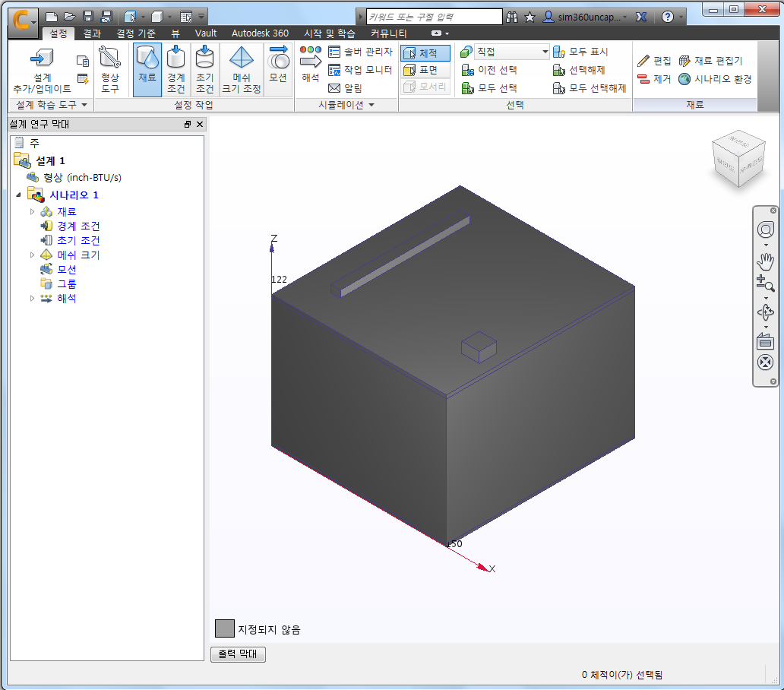Close the 설계 연구 막대 panel
The image size is (784, 690).
pyautogui.click(x=200, y=124)
